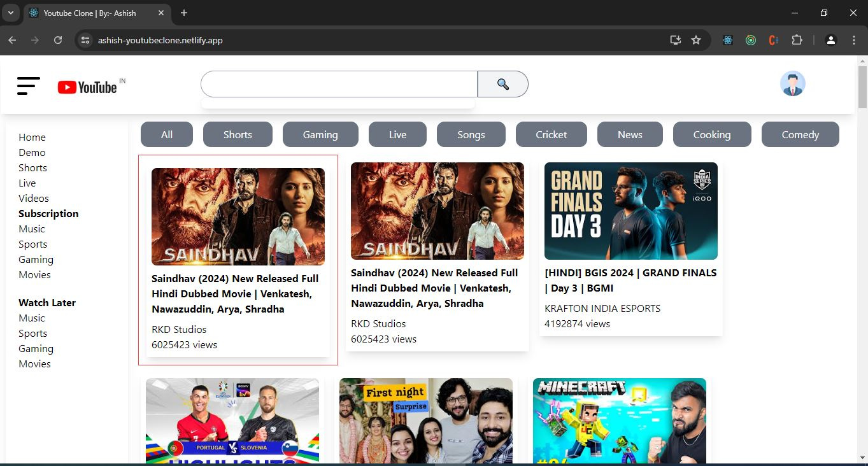Click the Subscription heading in sidebar
This screenshot has width=868, height=466.
coord(48,213)
